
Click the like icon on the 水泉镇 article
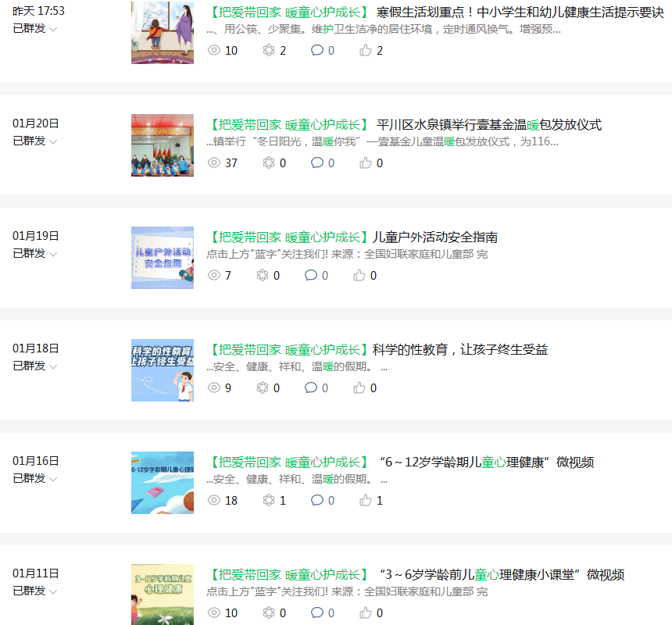tap(366, 163)
